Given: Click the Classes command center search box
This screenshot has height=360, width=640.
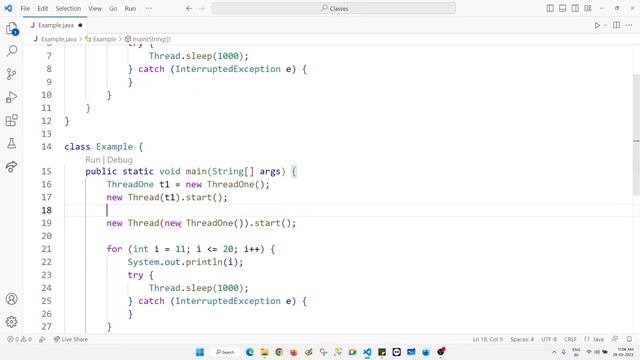Looking at the screenshot, I should coord(333,8).
